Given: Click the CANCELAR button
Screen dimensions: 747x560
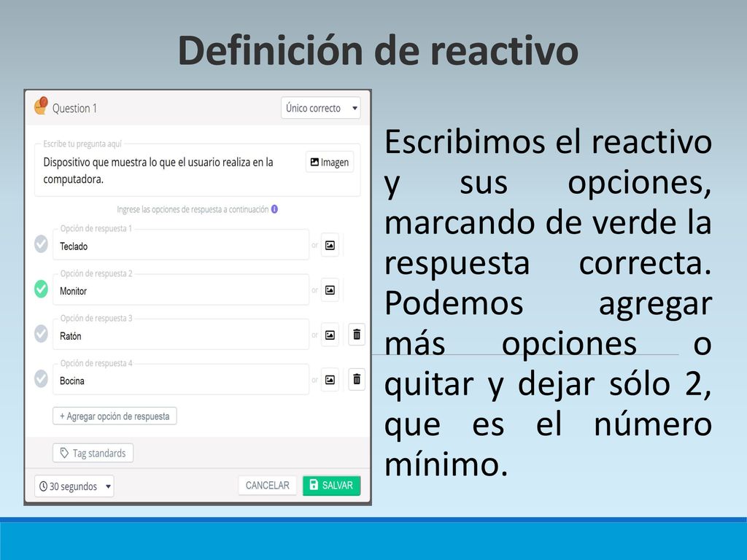Looking at the screenshot, I should (267, 485).
